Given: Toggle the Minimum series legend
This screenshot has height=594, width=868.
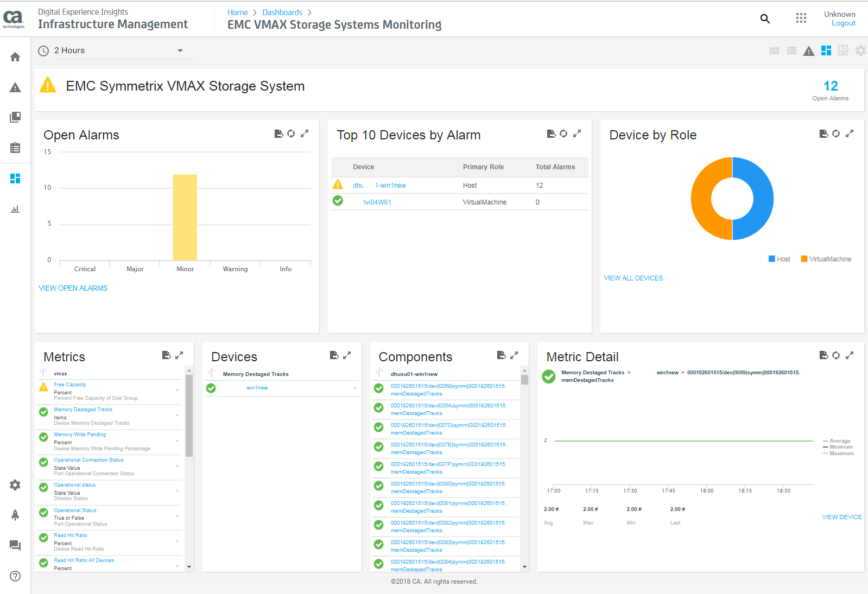Looking at the screenshot, I should pos(838,447).
